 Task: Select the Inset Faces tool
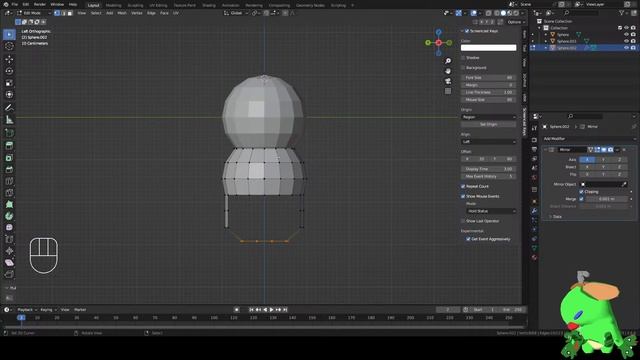click(x=9, y=158)
